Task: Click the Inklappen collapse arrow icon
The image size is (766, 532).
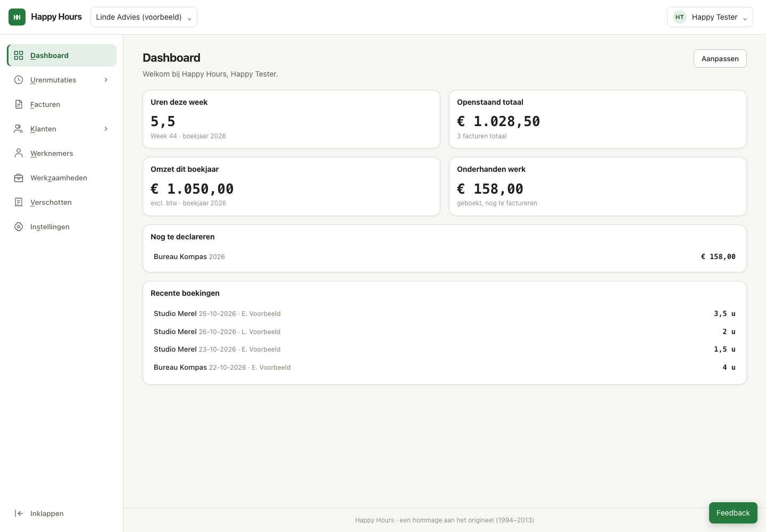Action: pyautogui.click(x=19, y=513)
